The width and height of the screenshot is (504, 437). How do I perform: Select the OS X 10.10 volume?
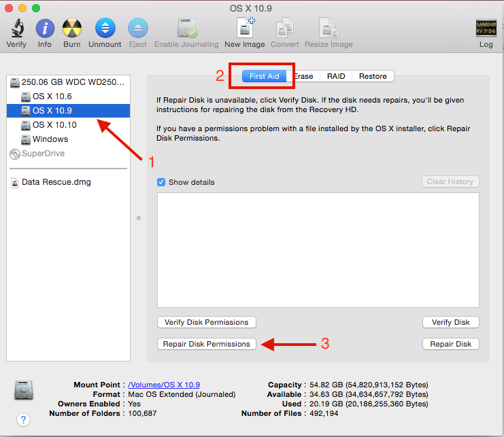coord(68,125)
